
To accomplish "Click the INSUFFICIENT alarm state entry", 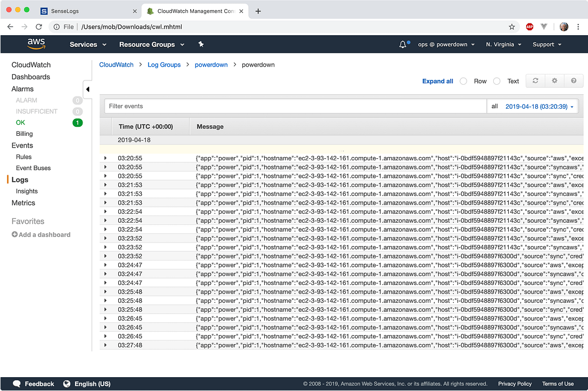I will pos(36,111).
